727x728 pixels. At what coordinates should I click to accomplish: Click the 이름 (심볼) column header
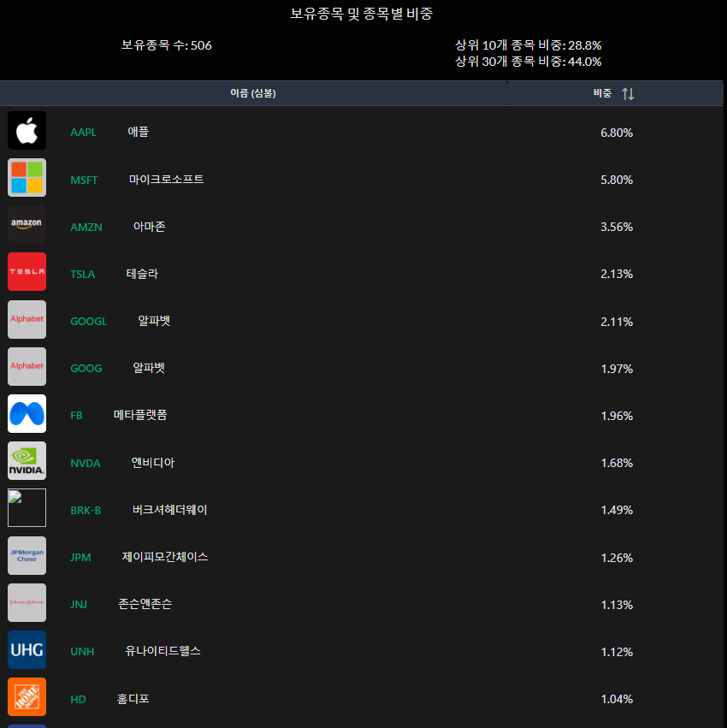[x=253, y=93]
